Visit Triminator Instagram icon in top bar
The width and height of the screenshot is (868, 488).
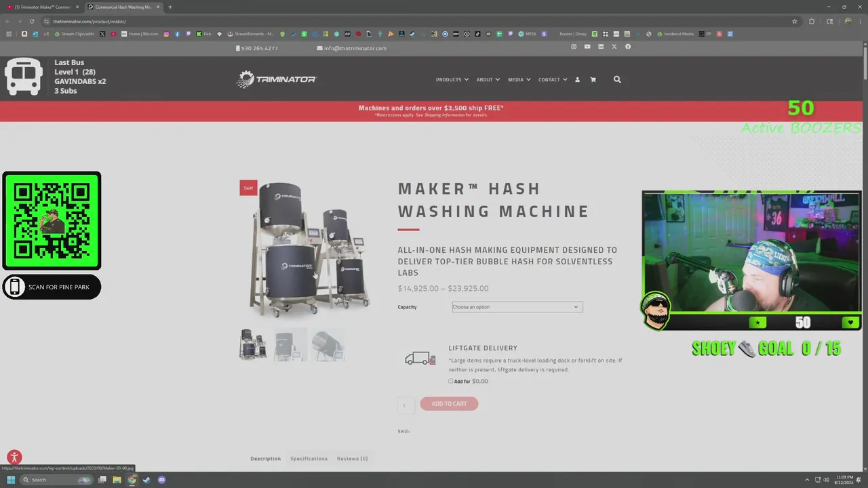tap(574, 47)
